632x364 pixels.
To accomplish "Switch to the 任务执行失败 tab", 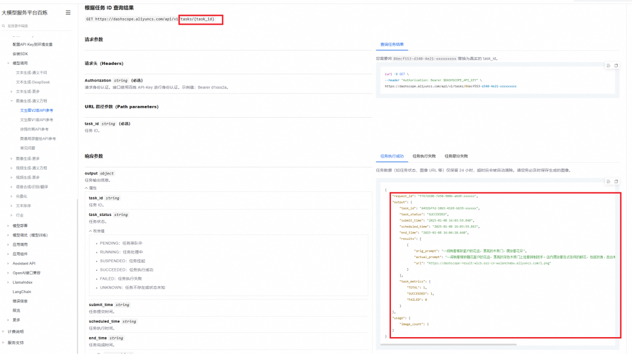I will pyautogui.click(x=424, y=156).
